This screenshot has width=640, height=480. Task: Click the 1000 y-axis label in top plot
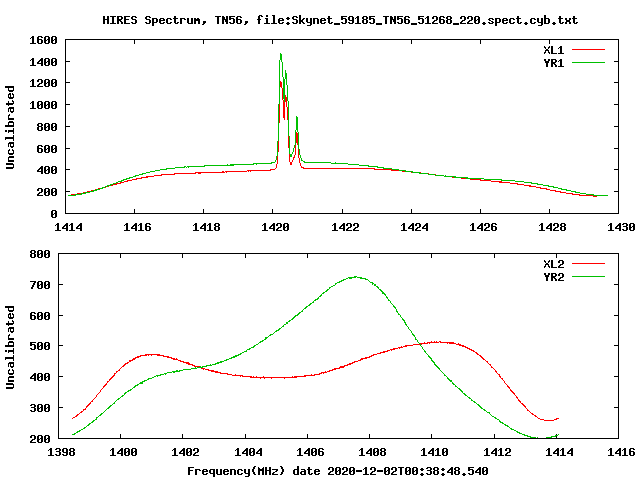(x=43, y=105)
